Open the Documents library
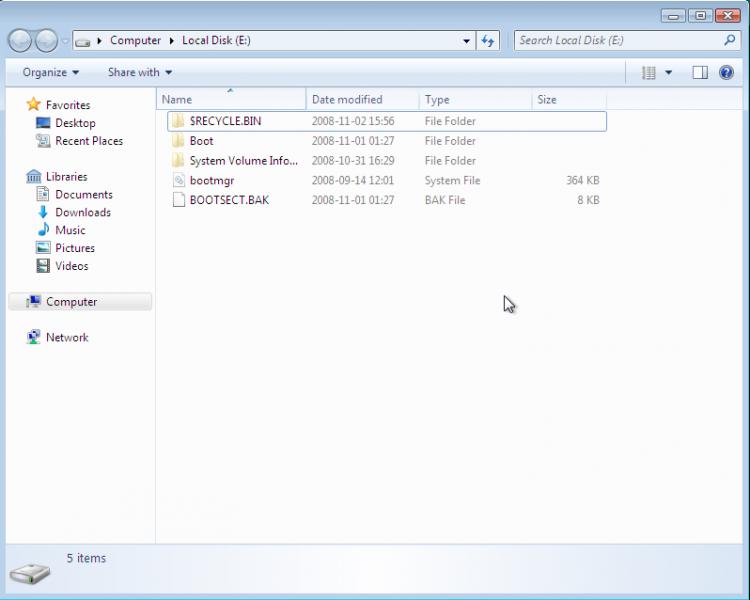The image size is (750, 600). pos(84,194)
